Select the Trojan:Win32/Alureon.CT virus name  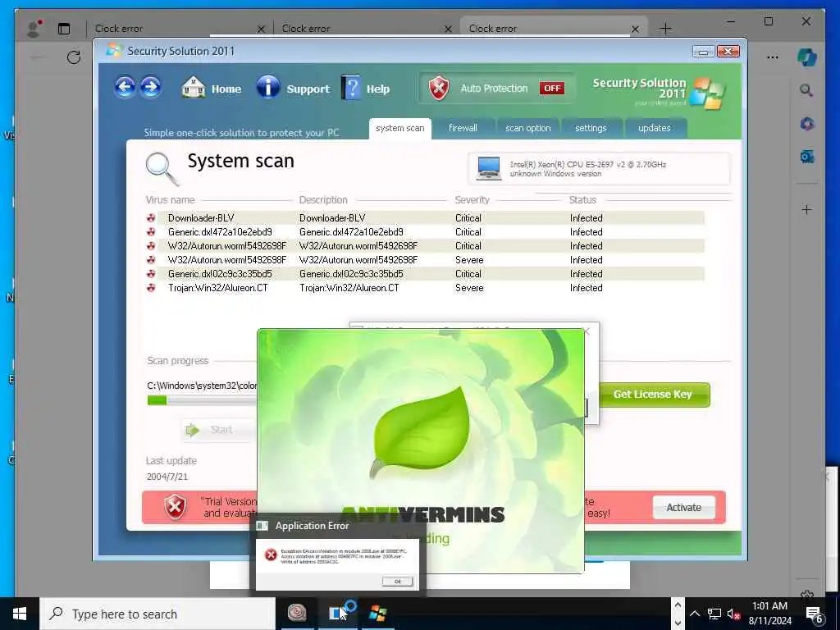tap(217, 288)
